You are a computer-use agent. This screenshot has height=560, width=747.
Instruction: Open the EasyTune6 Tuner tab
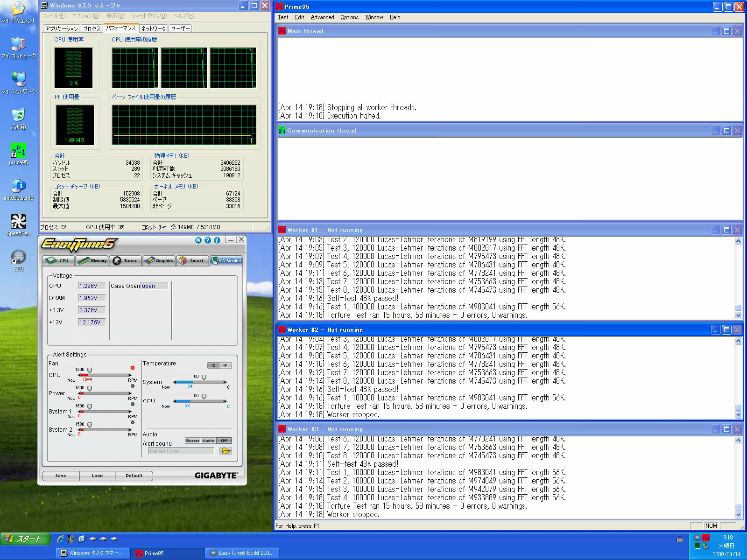point(126,260)
